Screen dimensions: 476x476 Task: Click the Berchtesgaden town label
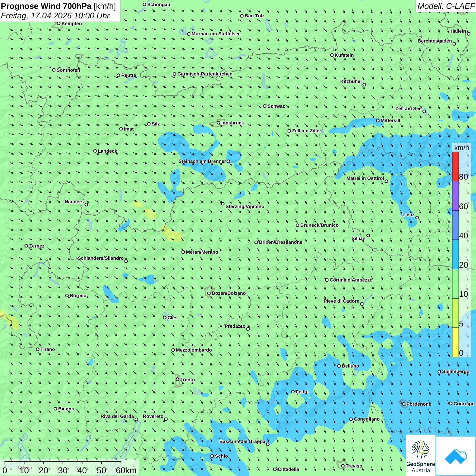[x=435, y=41]
